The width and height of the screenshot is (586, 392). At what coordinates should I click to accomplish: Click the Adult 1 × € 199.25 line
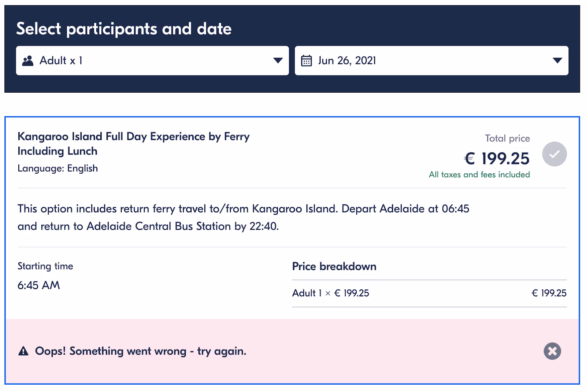[x=429, y=293]
